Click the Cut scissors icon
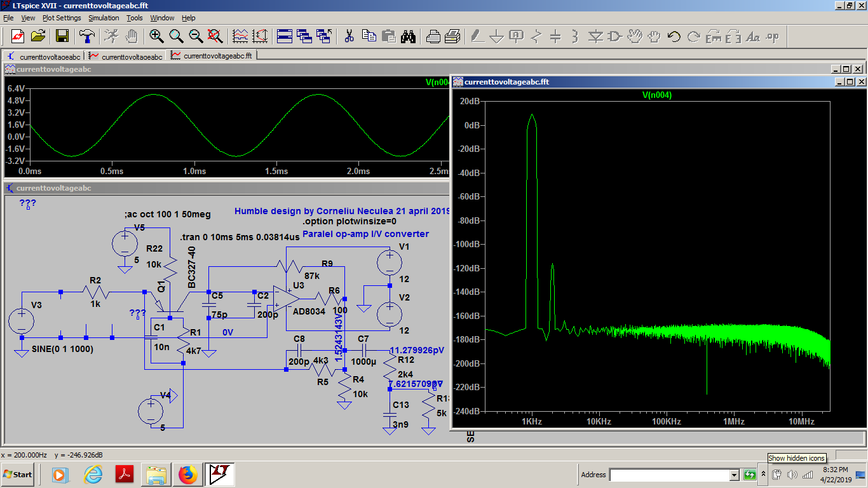The width and height of the screenshot is (868, 488). click(349, 36)
